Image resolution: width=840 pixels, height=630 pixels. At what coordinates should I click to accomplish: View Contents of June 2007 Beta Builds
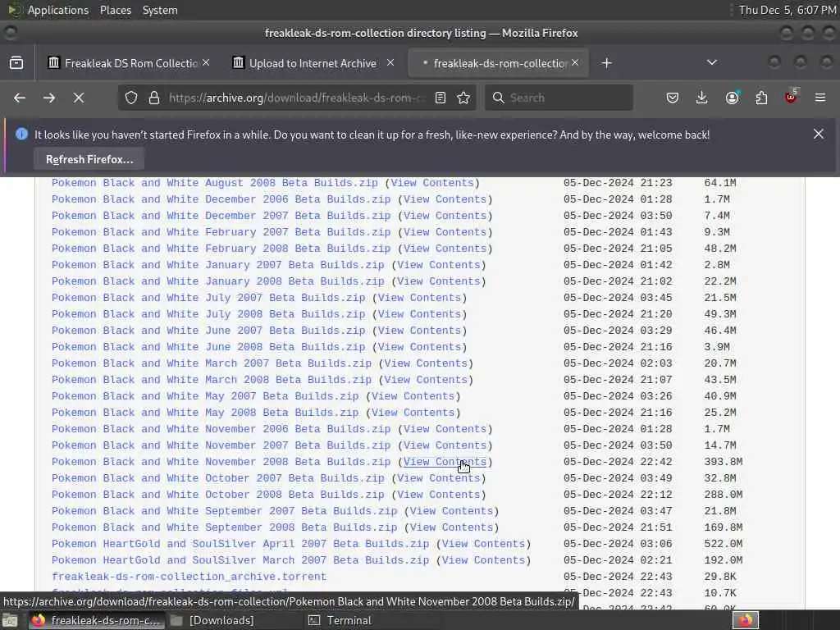pyautogui.click(x=419, y=331)
